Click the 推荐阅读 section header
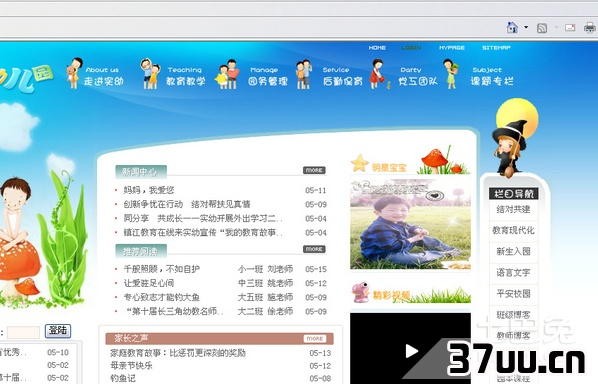The height and width of the screenshot is (384, 598). tap(141, 251)
